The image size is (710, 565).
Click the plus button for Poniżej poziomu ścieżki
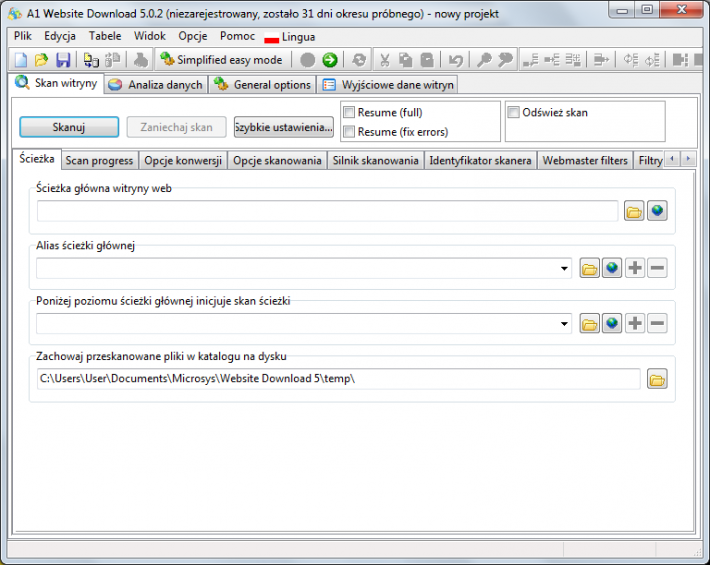coord(635,323)
